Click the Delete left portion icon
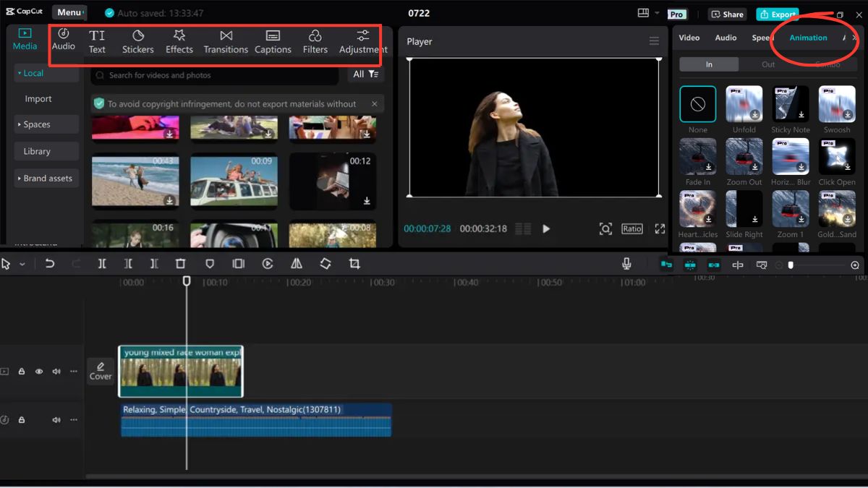This screenshot has width=868, height=488. [128, 264]
